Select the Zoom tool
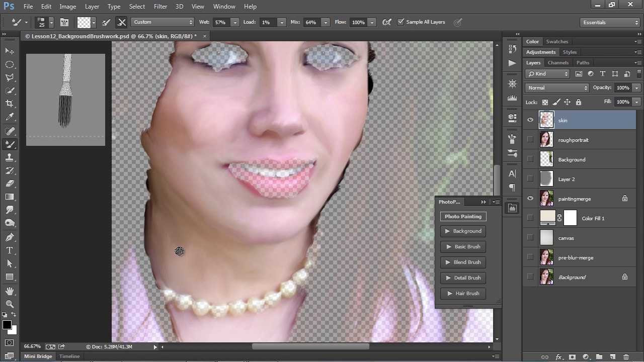This screenshot has width=644, height=362. tap(10, 304)
